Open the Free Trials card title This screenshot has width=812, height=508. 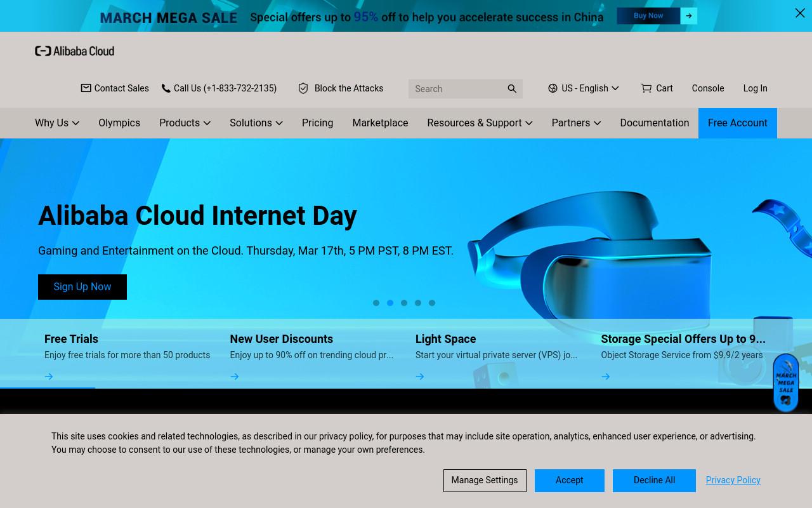pos(71,339)
